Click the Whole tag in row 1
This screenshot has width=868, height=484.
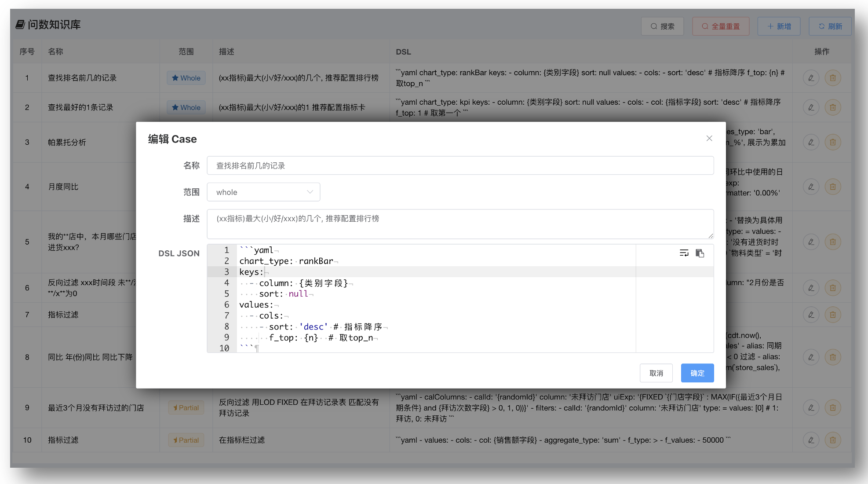click(x=186, y=78)
